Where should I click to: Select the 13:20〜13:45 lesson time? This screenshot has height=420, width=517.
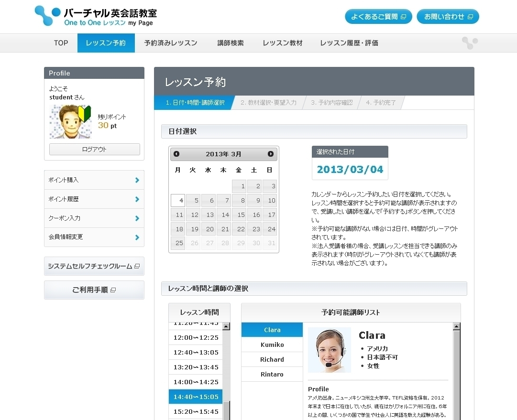click(x=196, y=367)
